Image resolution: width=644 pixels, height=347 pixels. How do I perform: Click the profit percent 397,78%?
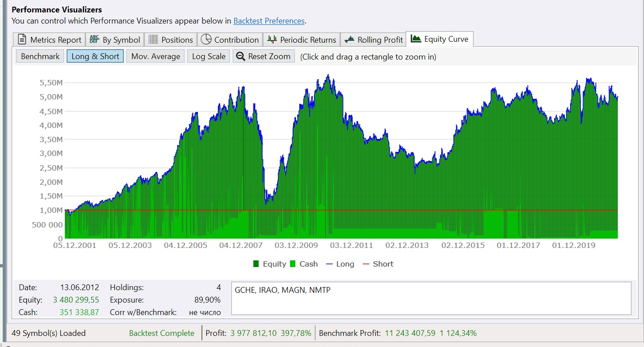pos(296,333)
